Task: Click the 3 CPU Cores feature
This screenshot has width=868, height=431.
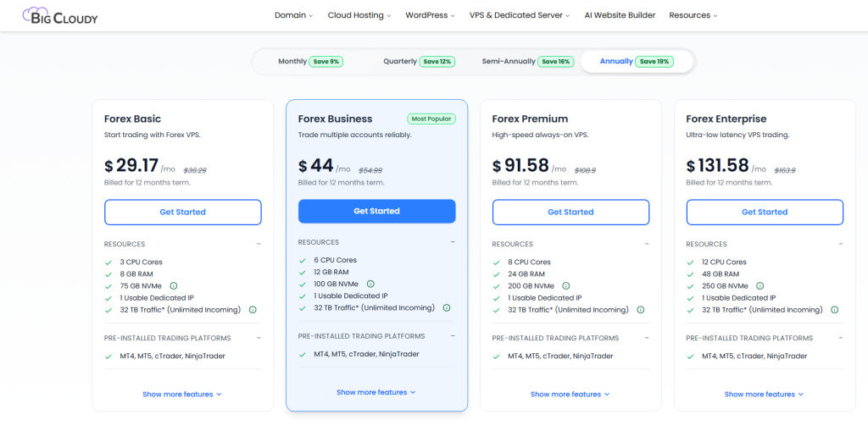Action: 142,262
